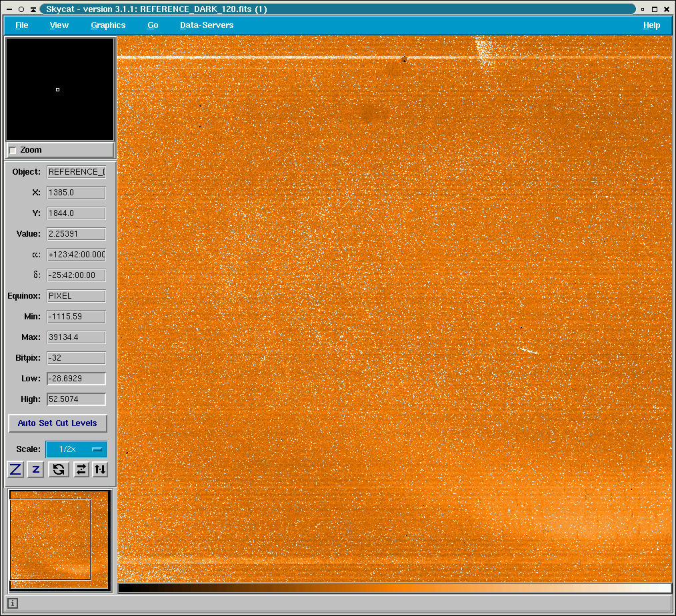
Task: Click the info icon in status bar
Action: tap(13, 603)
